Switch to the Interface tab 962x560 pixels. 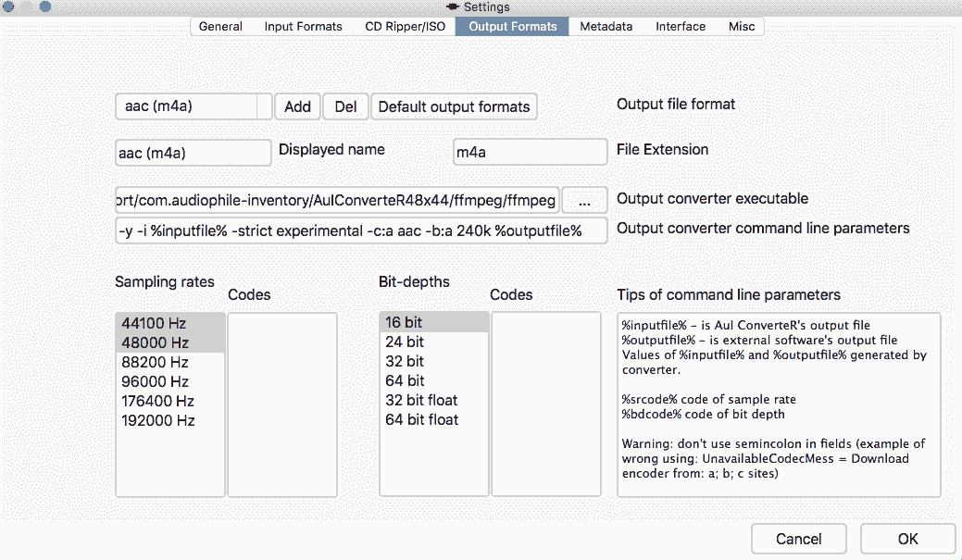(681, 26)
